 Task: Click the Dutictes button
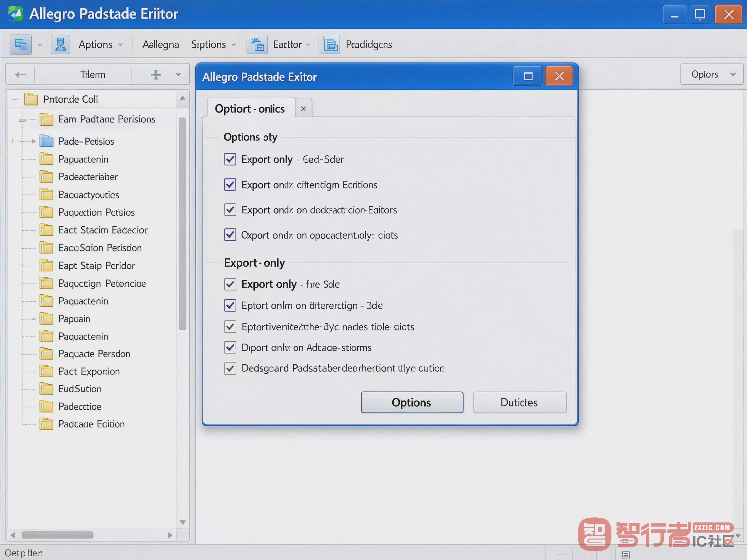click(x=520, y=402)
